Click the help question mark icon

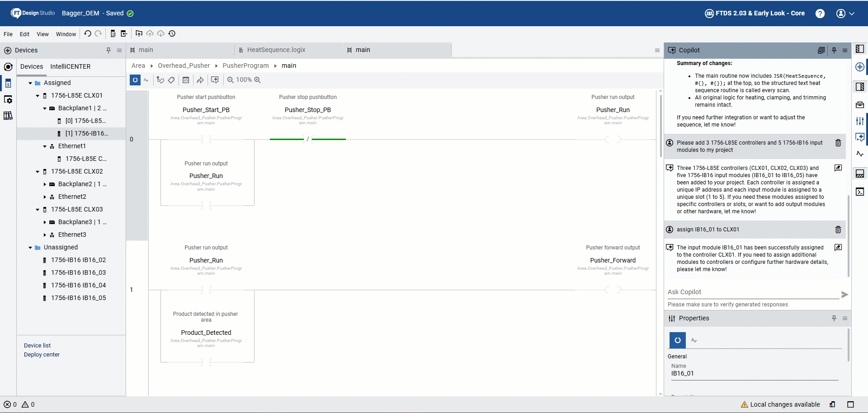tap(820, 14)
